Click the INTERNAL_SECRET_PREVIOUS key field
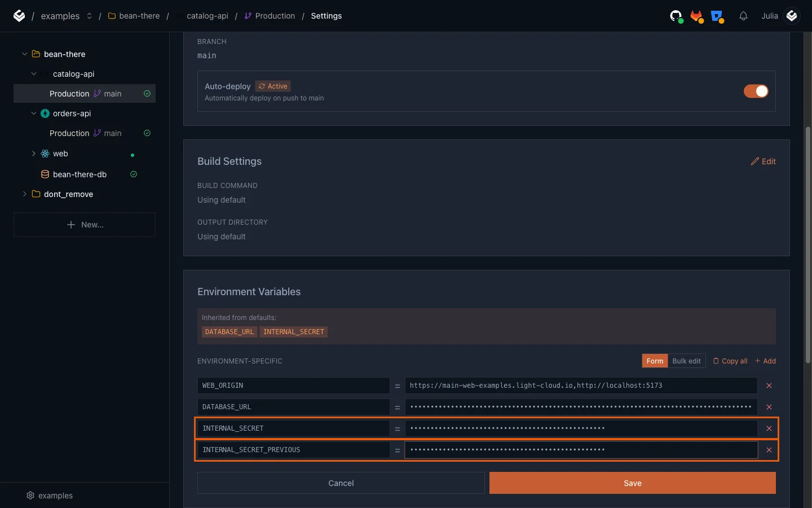The image size is (812, 508). click(293, 450)
